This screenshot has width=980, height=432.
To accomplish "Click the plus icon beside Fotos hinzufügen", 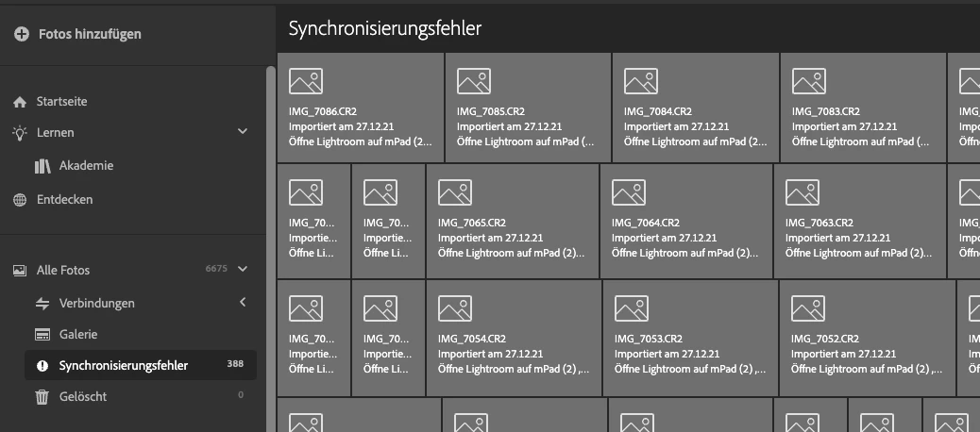I will tap(22, 34).
